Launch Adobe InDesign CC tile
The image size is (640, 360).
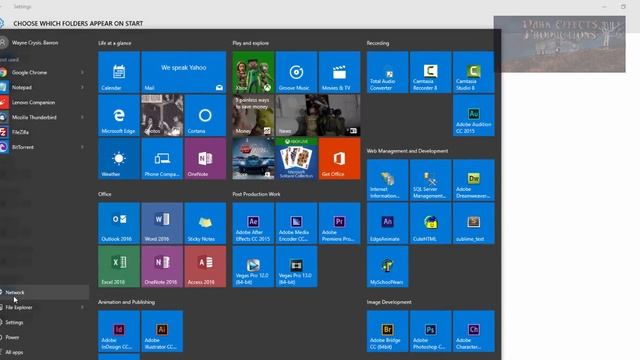119,331
